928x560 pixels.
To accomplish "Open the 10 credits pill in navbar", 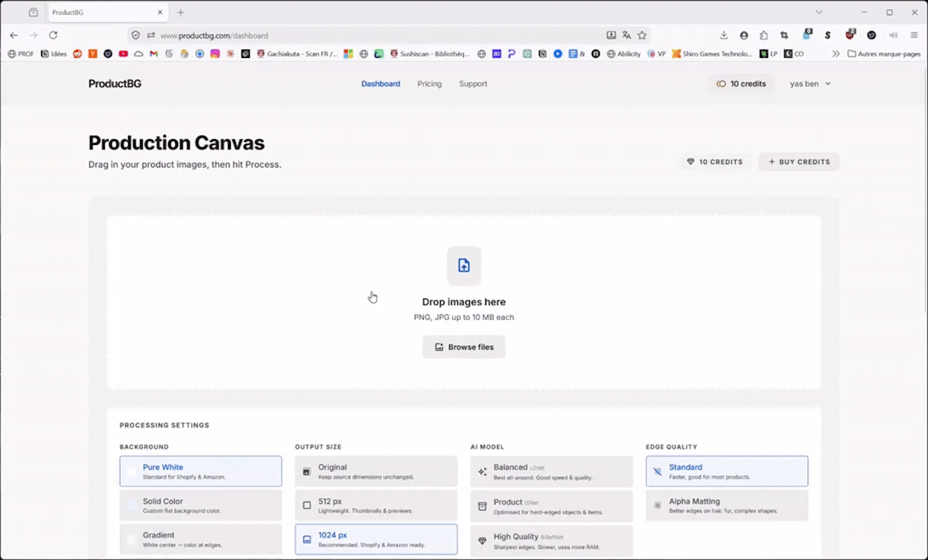I will click(x=741, y=83).
